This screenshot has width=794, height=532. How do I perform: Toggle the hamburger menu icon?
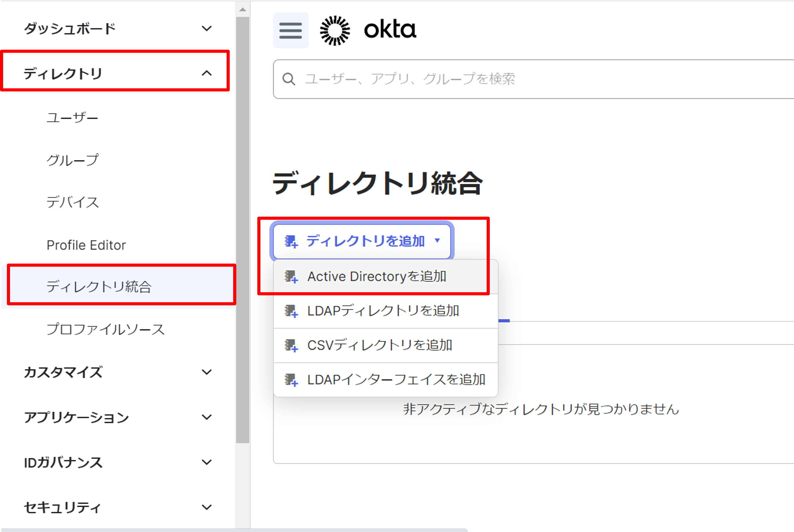click(290, 30)
